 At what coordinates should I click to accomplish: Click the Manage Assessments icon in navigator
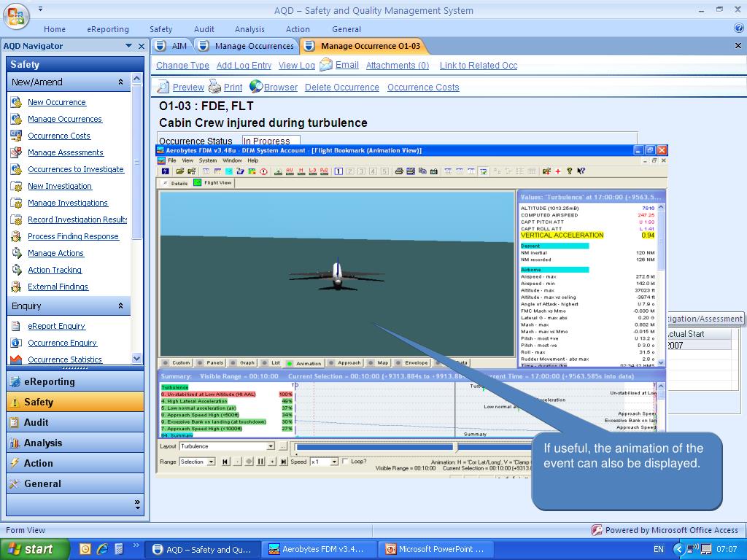point(16,152)
